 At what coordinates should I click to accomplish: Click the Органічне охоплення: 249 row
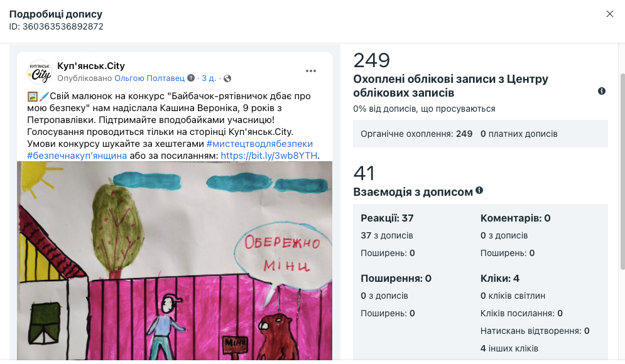(481, 134)
